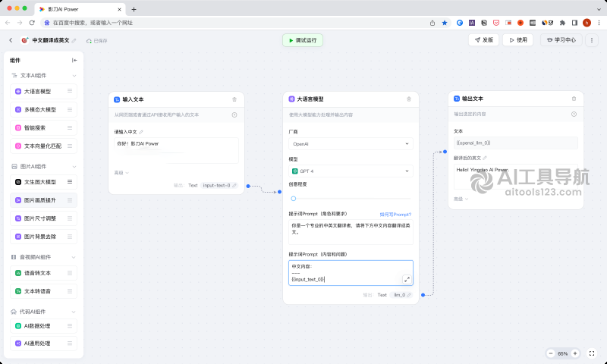The image size is (607, 364).
Task: Open the 厂商 OpenAI dropdown
Action: [351, 144]
